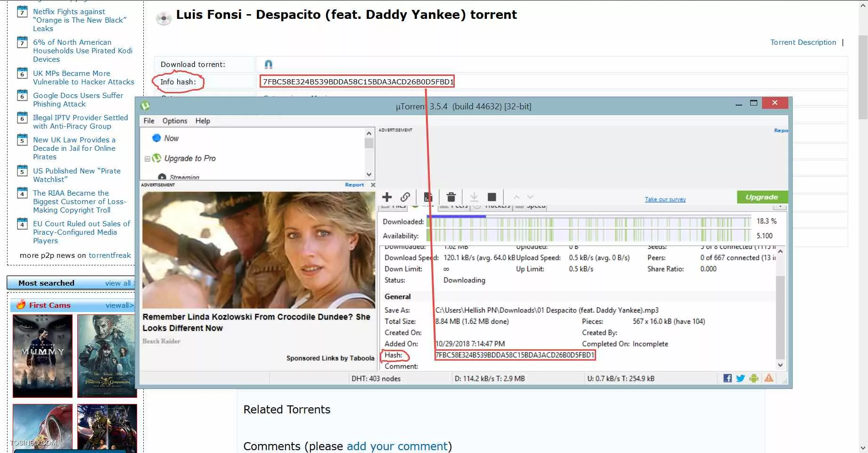The width and height of the screenshot is (868, 453).
Task: Click the network warning triangle icon
Action: coord(769,378)
